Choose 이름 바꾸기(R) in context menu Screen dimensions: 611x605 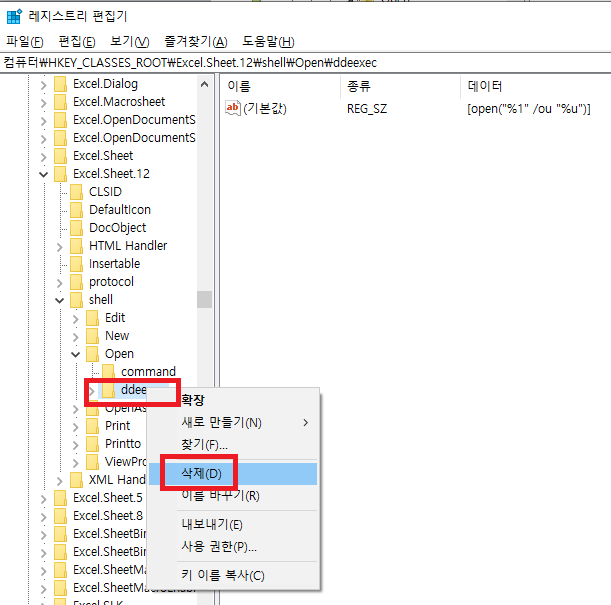click(x=220, y=495)
